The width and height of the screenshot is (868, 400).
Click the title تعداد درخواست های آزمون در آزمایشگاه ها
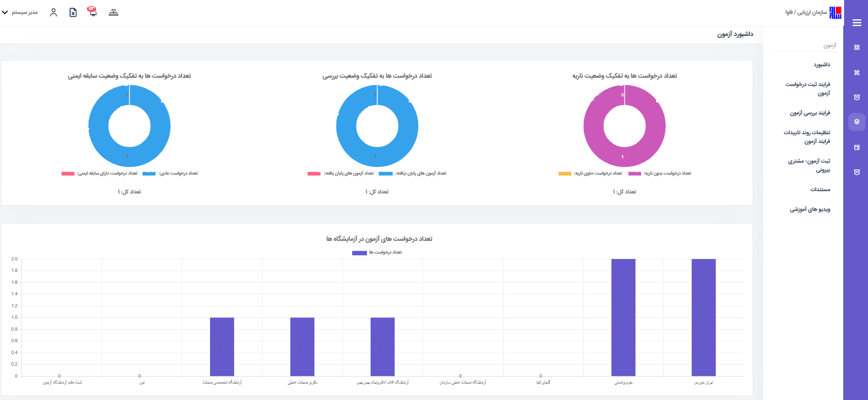tap(379, 239)
